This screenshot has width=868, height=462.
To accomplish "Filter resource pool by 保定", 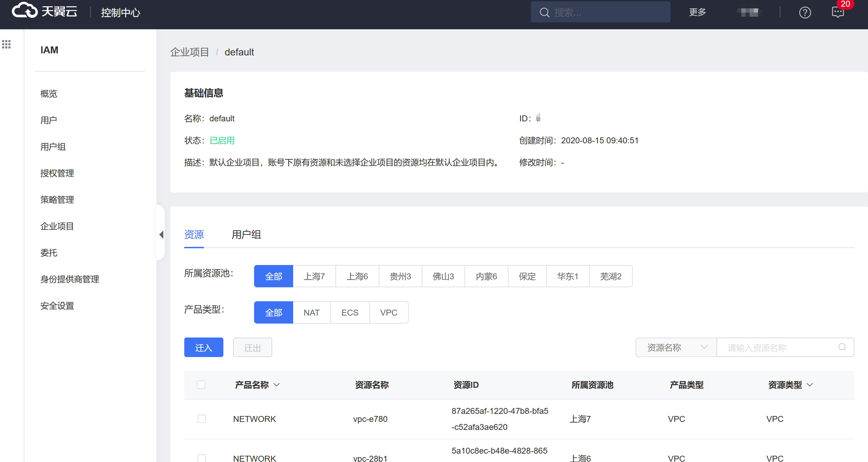I will click(x=527, y=276).
